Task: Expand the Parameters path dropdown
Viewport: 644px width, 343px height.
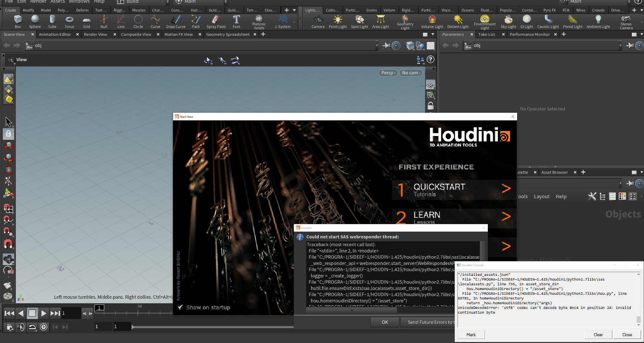Action: point(620,46)
